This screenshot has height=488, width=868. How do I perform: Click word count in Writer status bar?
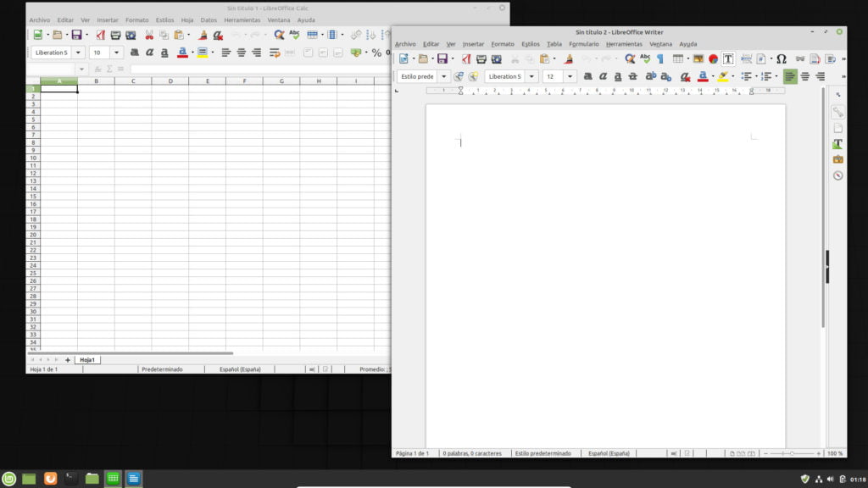click(x=471, y=453)
